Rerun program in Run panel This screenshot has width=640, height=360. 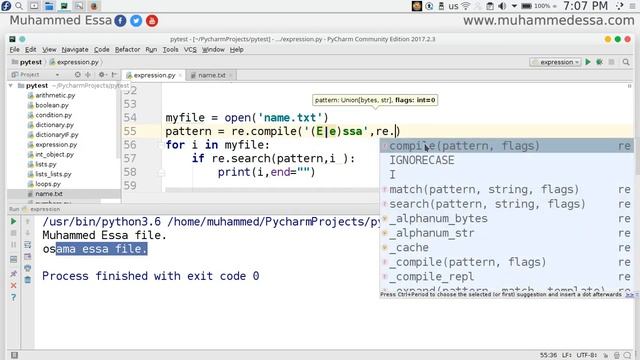pyautogui.click(x=13, y=221)
